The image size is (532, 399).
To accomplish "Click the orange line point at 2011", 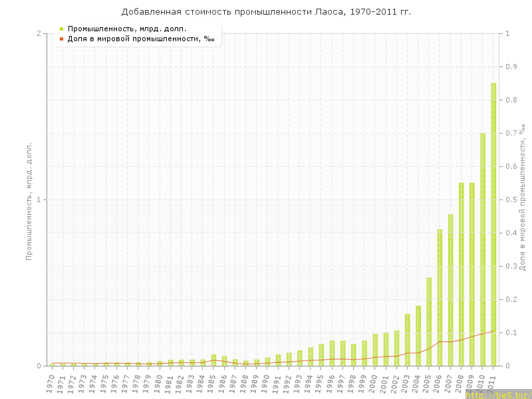I will (493, 331).
